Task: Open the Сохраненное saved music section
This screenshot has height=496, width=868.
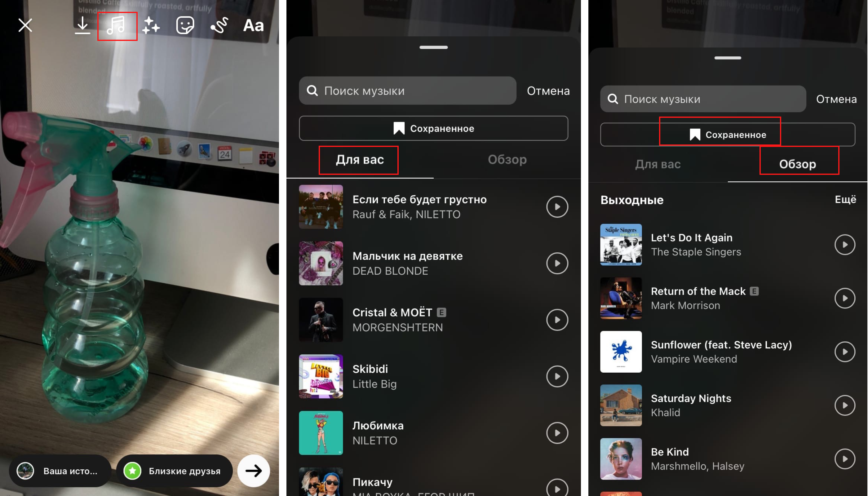Action: 725,134
